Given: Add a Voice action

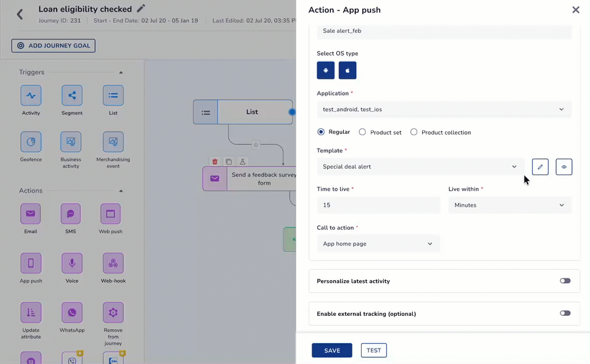Looking at the screenshot, I should [72, 263].
